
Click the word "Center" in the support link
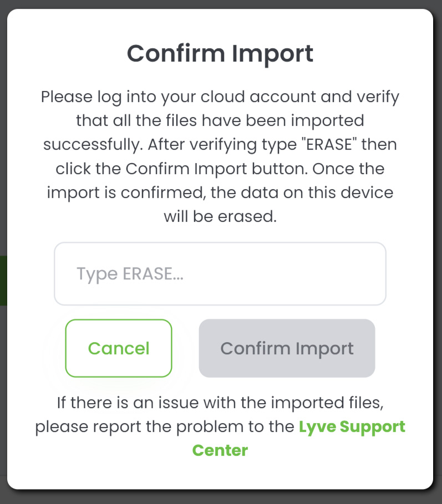[220, 450]
